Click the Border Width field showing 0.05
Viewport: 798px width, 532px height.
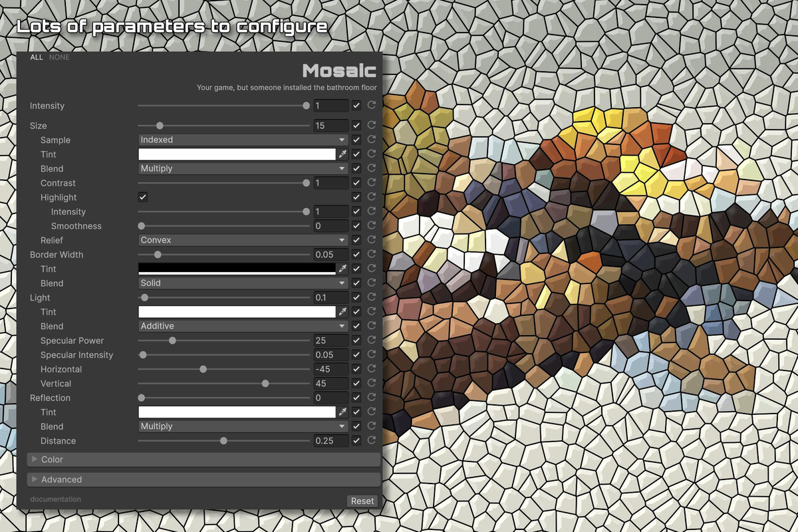331,254
